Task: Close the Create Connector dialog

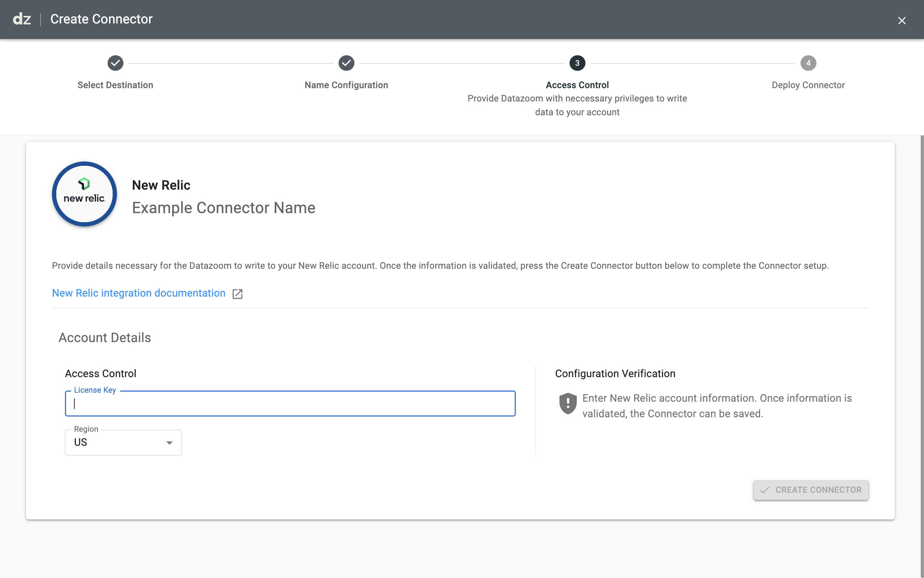Action: [x=902, y=21]
